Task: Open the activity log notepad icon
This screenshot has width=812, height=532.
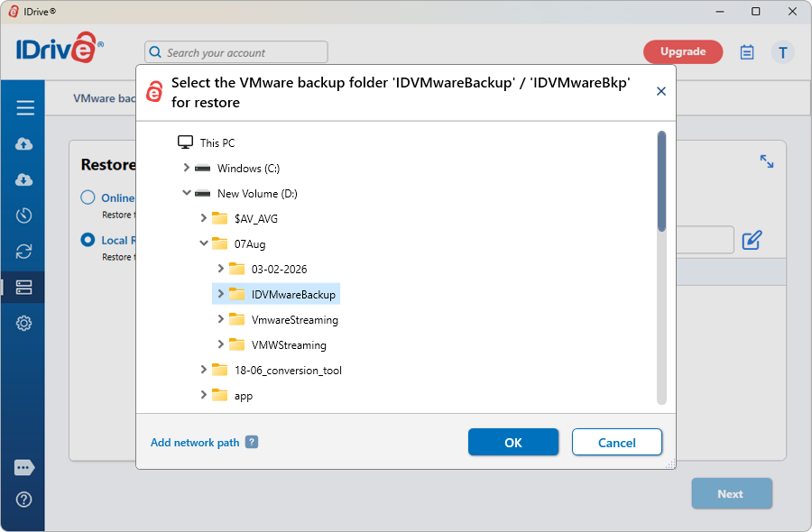Action: (747, 52)
